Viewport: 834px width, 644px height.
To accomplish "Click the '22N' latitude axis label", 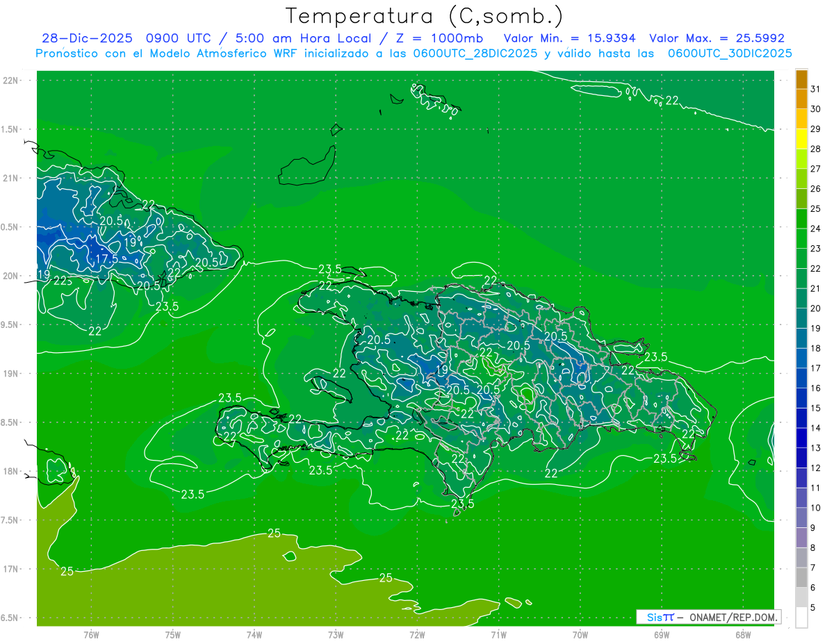I will [10, 81].
